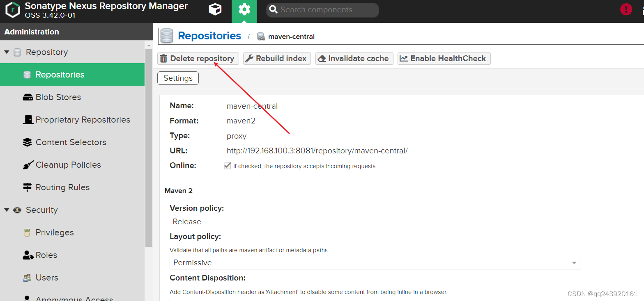Image resolution: width=644 pixels, height=301 pixels.
Task: Click the sidebar vertical scrollbar
Action: click(x=149, y=148)
